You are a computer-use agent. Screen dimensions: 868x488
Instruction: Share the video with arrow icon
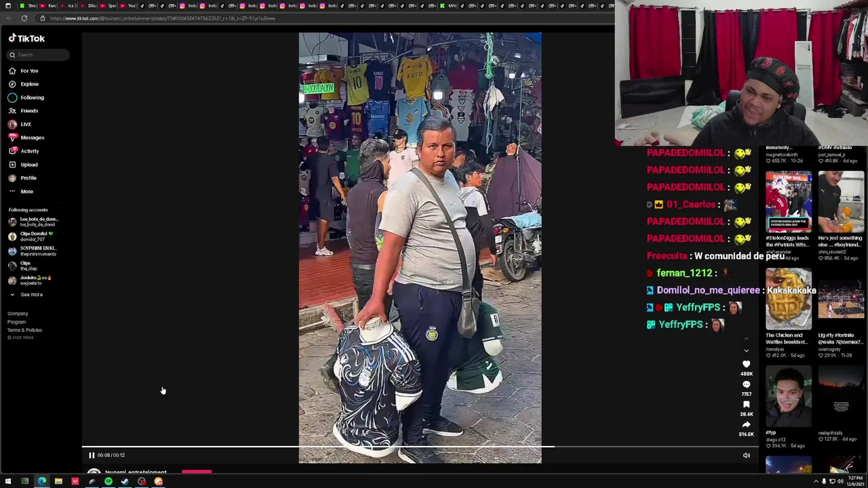click(747, 425)
